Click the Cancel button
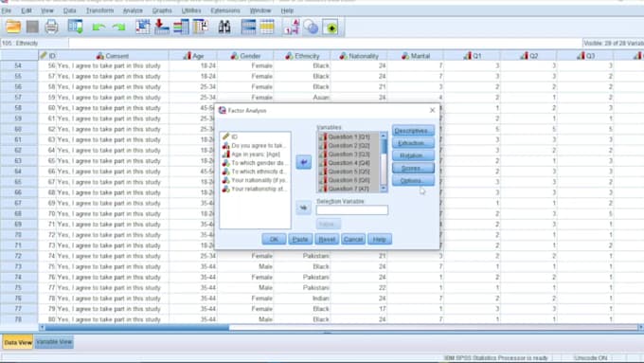Viewport: 644px width, 363px height. pyautogui.click(x=353, y=239)
